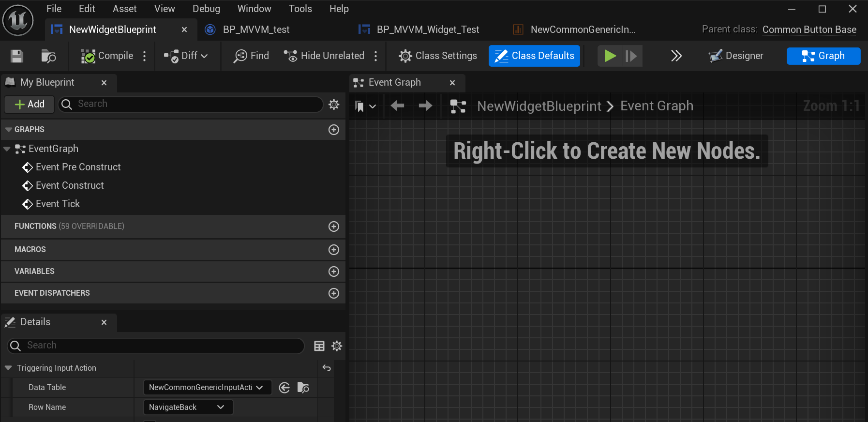Compile the blueprint
The width and height of the screenshot is (868, 422).
point(107,56)
